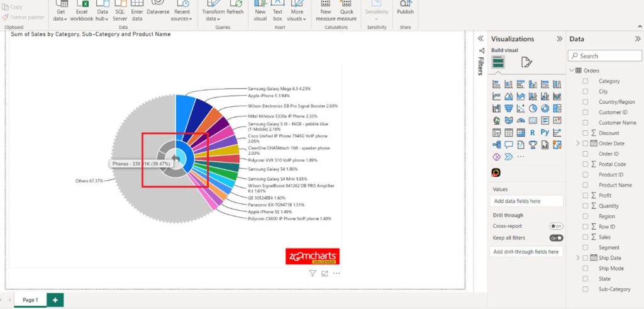
Task: Expand the Filters pane
Action: click(480, 38)
